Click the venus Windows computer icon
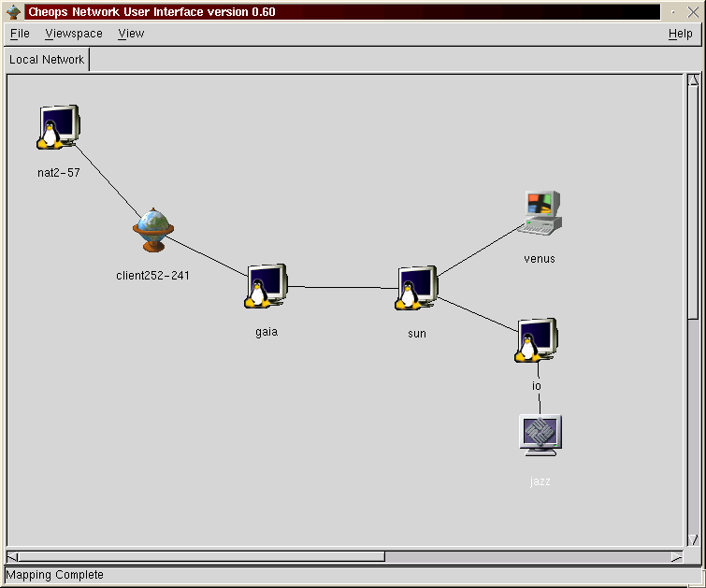 pyautogui.click(x=540, y=213)
